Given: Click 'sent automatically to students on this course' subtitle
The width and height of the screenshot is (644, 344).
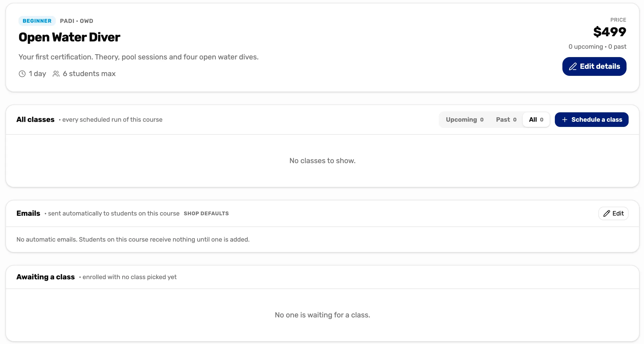Looking at the screenshot, I should click(x=114, y=213).
